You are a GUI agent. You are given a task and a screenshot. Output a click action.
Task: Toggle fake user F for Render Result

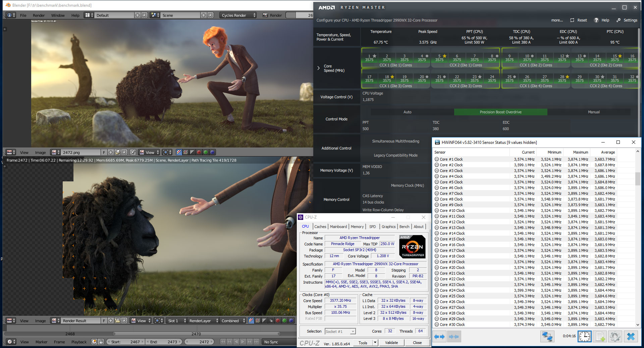104,321
